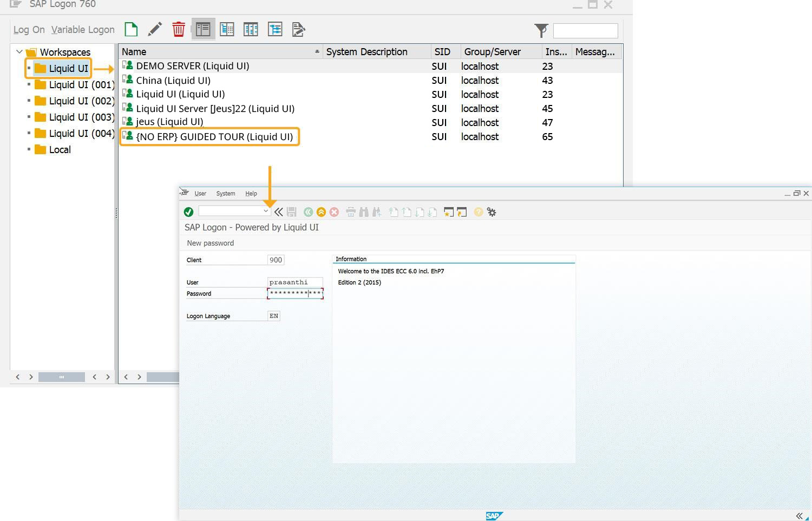The image size is (812, 521).
Task: Click the New connection entry icon
Action: click(131, 29)
